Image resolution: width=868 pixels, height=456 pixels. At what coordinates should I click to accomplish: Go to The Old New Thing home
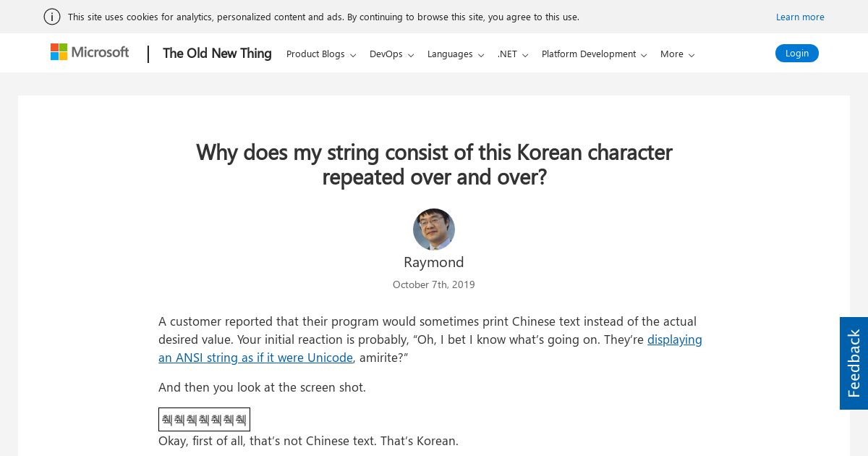(217, 53)
